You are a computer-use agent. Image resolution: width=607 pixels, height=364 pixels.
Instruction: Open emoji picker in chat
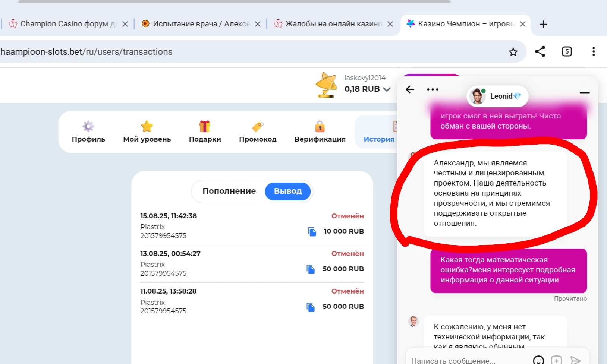point(538,360)
